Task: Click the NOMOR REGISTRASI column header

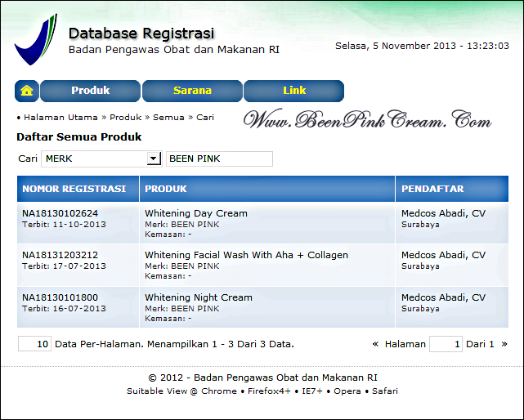Action: click(x=78, y=189)
